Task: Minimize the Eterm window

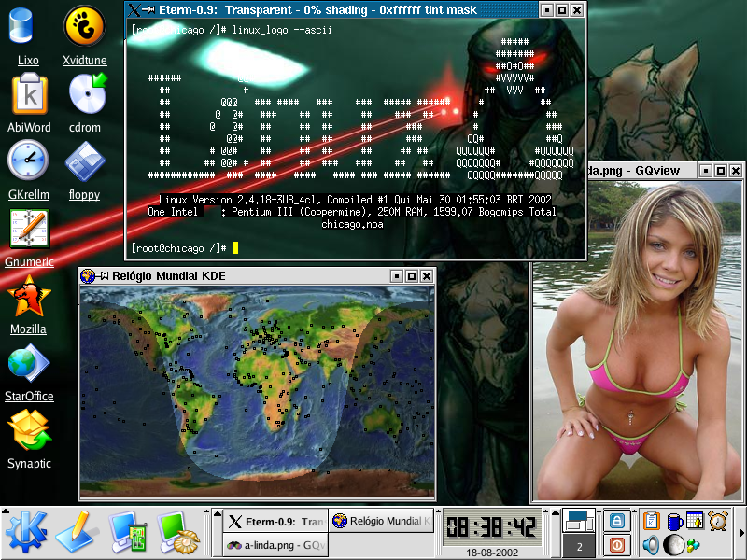Action: (x=547, y=10)
